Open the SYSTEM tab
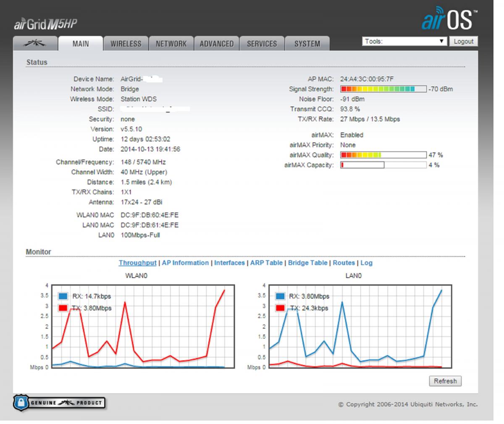The width and height of the screenshot is (504, 424). (x=307, y=44)
